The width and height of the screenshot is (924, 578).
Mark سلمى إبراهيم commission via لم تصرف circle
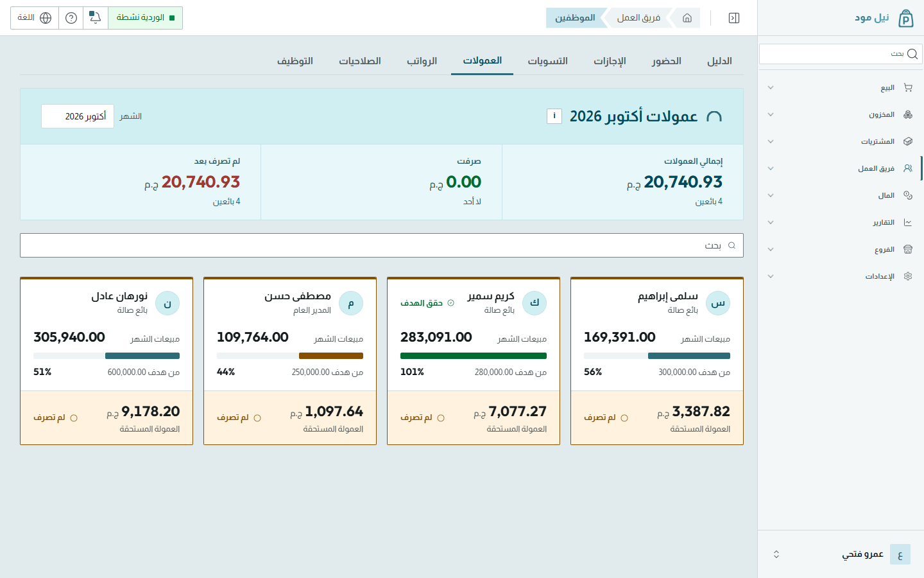coord(624,418)
